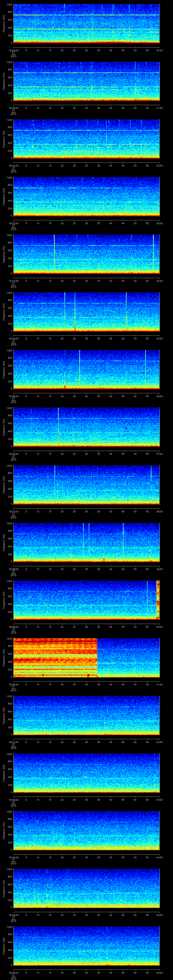173x980 pixels.
Task: Select the spectrogram panel starting at 18:33:00
Action: pos(86,254)
